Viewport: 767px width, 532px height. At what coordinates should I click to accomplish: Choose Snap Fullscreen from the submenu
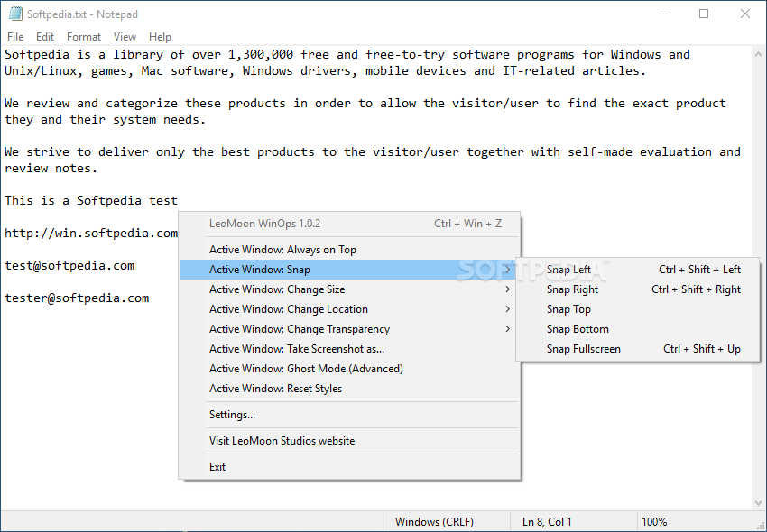click(x=638, y=349)
